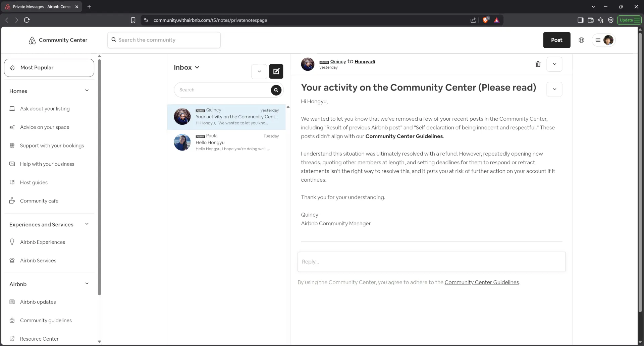Click the sidebar scroll-down arrow
This screenshot has width=644, height=346.
[x=99, y=342]
